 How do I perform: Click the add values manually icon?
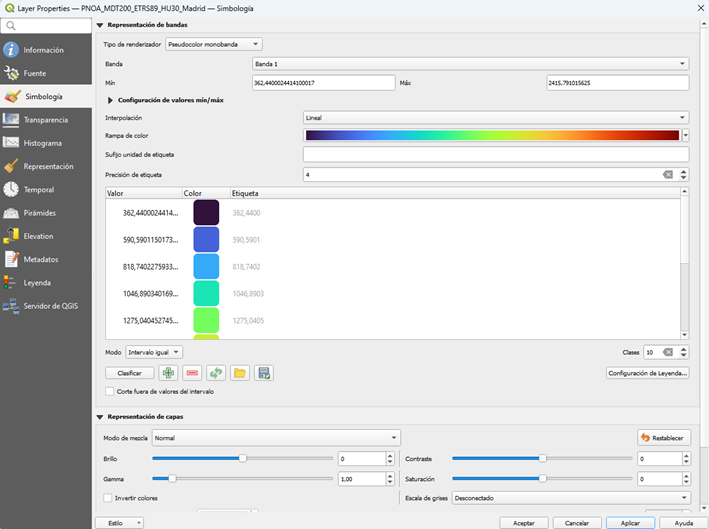(169, 373)
